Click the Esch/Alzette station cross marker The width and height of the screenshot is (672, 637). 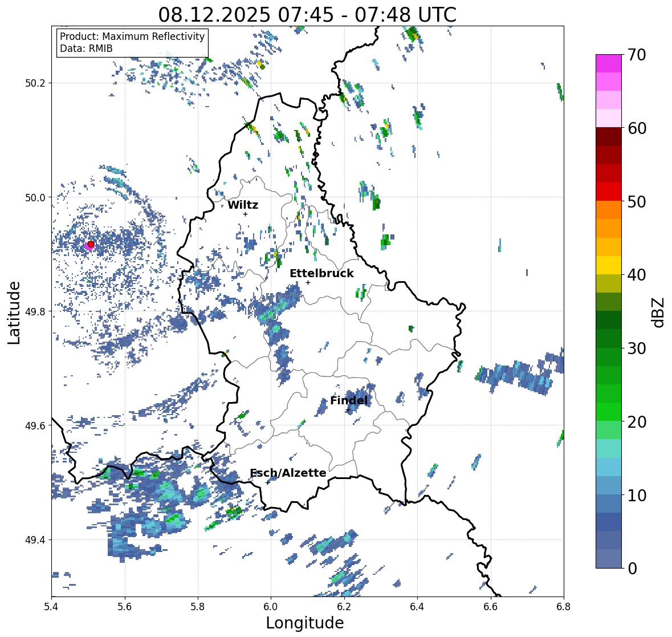pos(268,482)
